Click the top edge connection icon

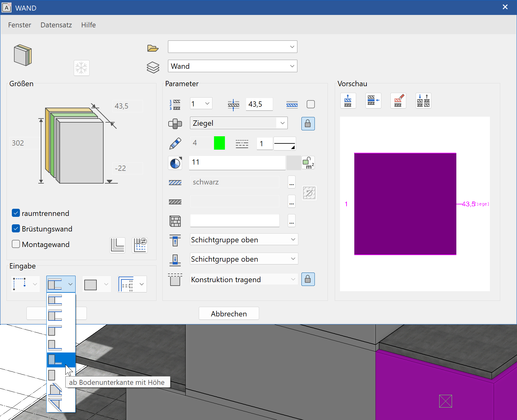point(175,240)
